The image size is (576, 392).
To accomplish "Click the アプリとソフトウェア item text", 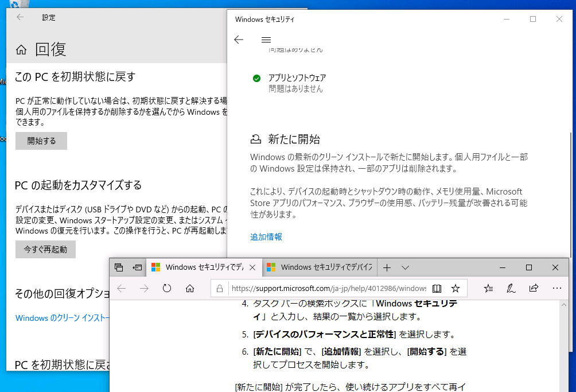I will pos(297,78).
